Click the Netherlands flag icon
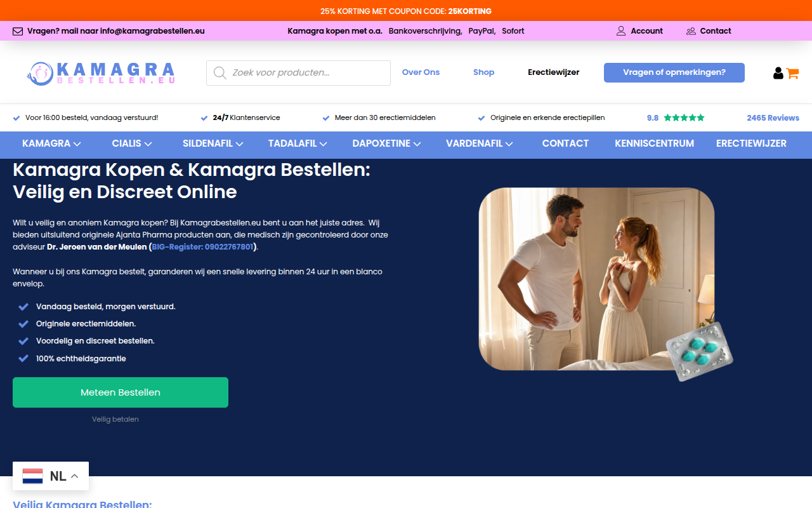The image size is (812, 508). [x=33, y=476]
